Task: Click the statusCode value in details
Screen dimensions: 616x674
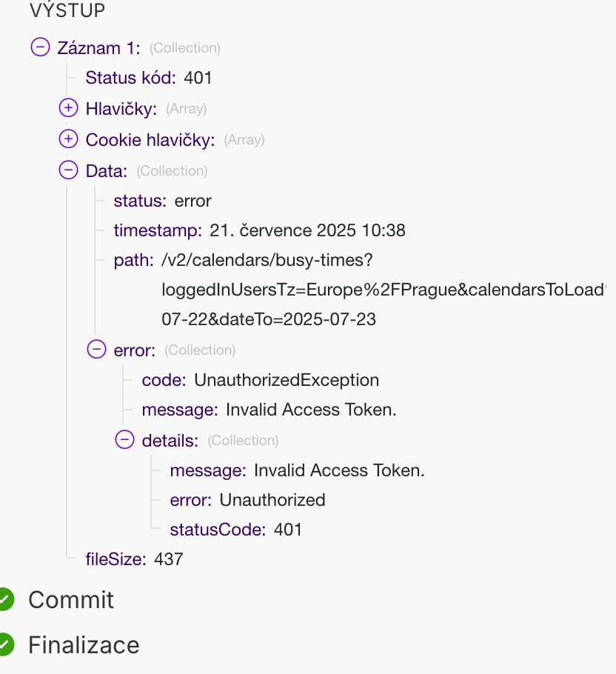Action: 288,530
